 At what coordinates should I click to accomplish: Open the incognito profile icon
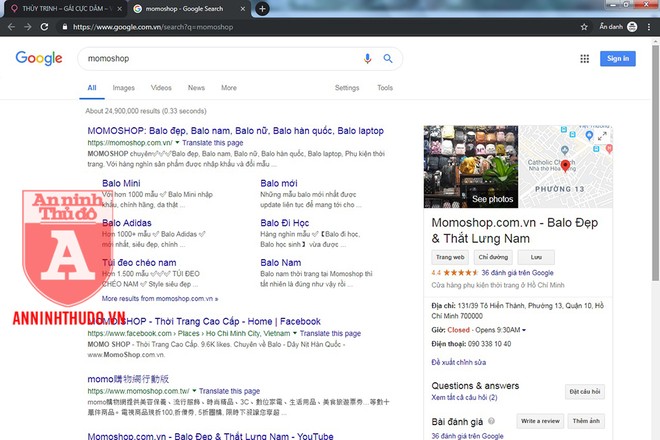coord(632,27)
